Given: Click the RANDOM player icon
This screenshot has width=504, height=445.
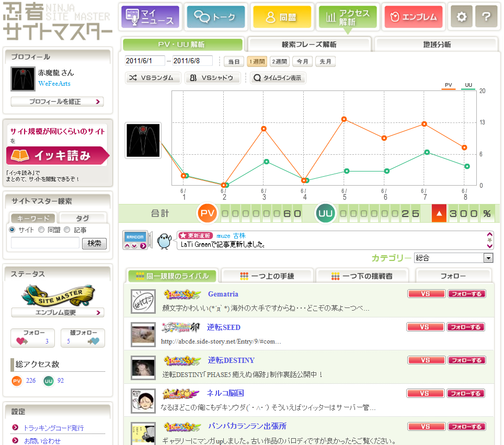Looking at the screenshot, I should (x=135, y=240).
